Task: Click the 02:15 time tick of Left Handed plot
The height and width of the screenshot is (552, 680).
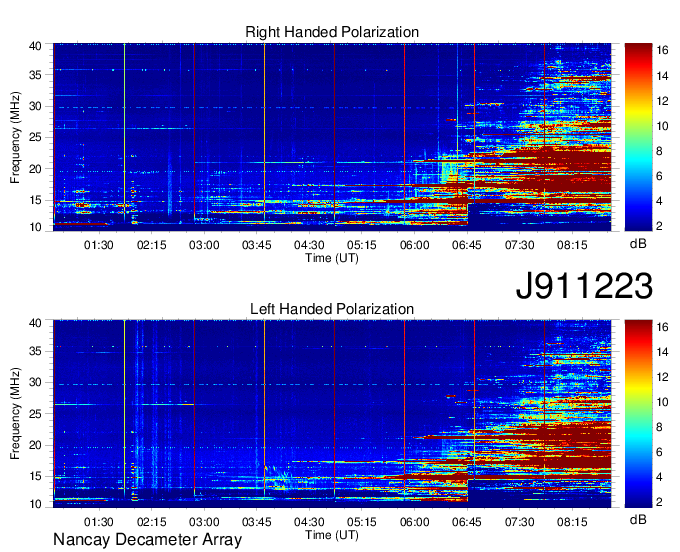Action: pyautogui.click(x=151, y=522)
